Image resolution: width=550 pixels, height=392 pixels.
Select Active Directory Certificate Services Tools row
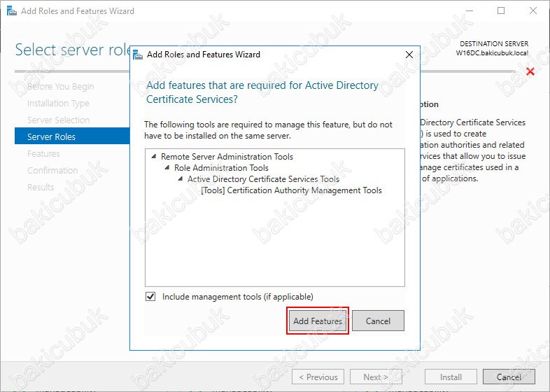click(263, 179)
